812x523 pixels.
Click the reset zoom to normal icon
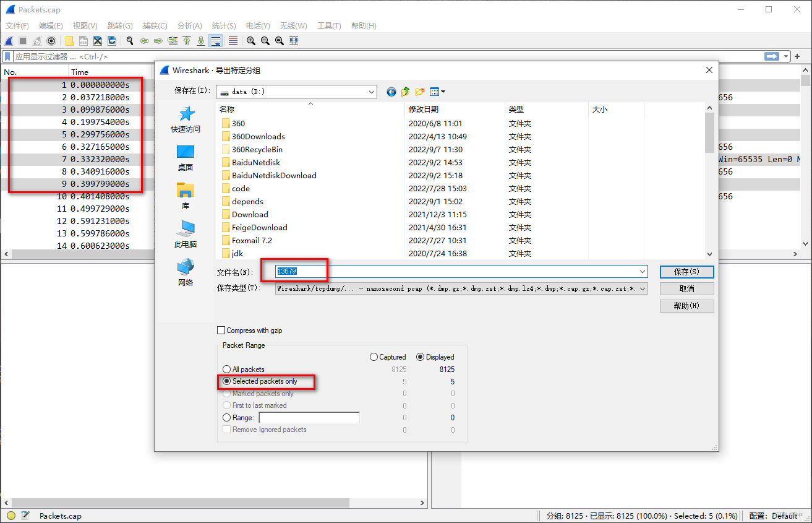click(280, 41)
